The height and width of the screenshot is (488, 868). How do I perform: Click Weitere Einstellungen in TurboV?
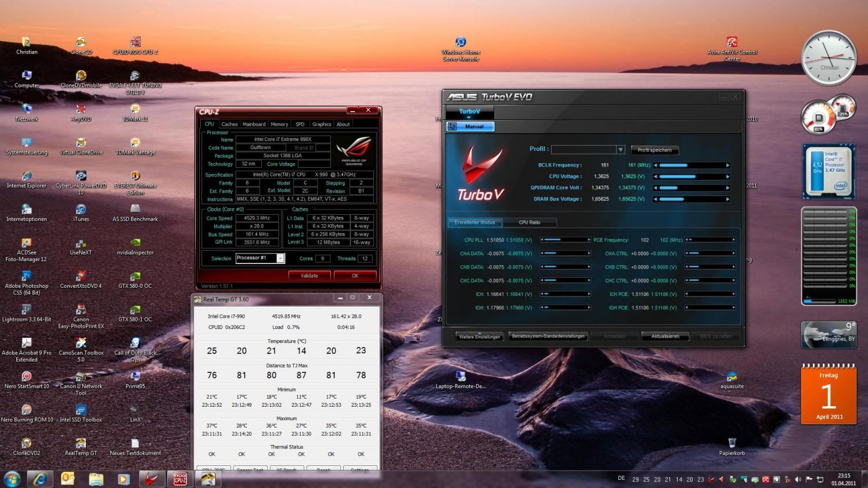click(480, 337)
